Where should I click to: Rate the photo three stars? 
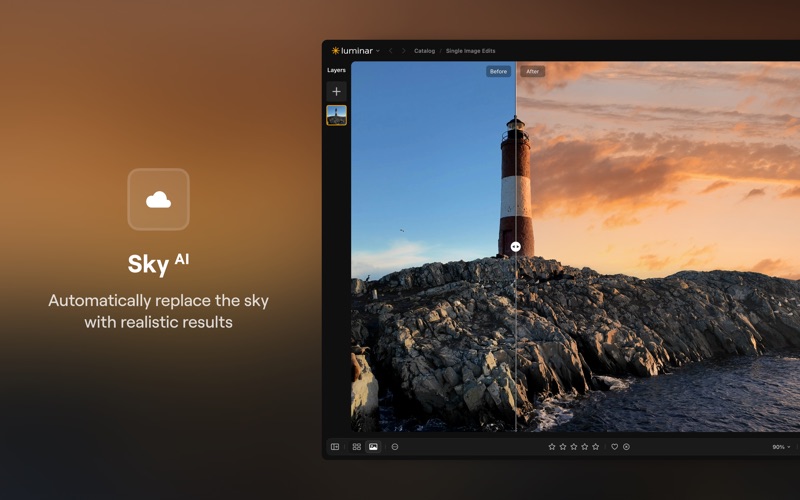(573, 447)
